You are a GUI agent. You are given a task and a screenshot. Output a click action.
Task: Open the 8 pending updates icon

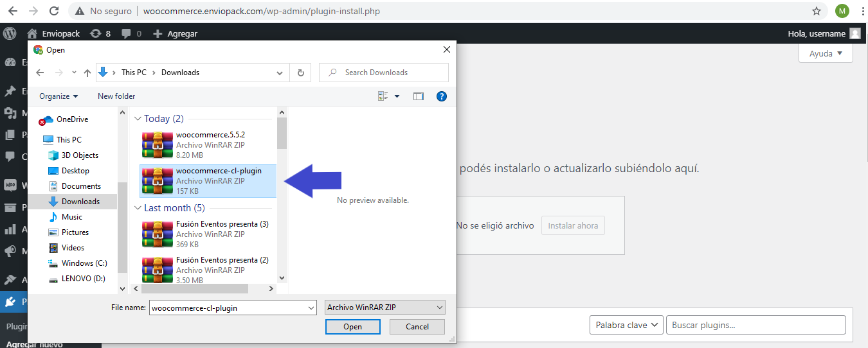tap(100, 33)
